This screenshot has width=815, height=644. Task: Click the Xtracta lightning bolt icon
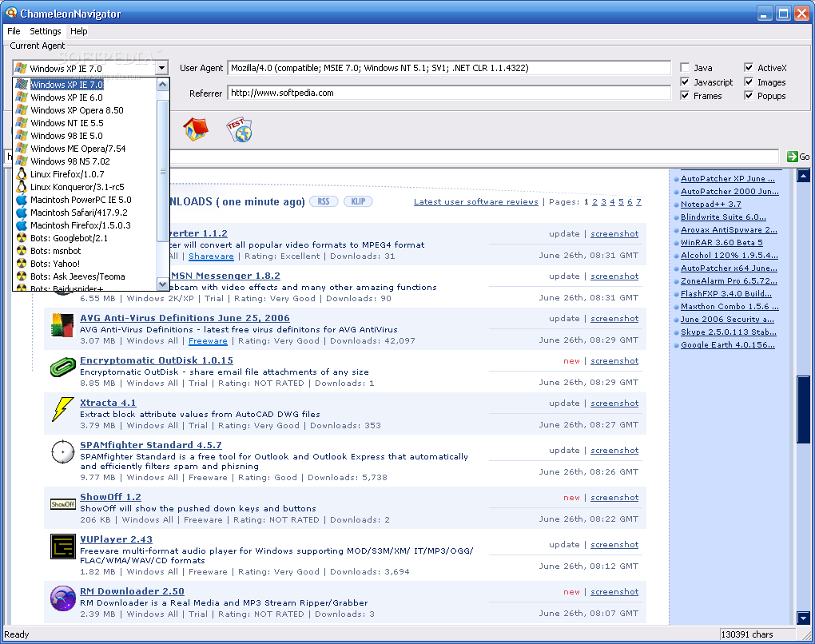[x=62, y=409]
